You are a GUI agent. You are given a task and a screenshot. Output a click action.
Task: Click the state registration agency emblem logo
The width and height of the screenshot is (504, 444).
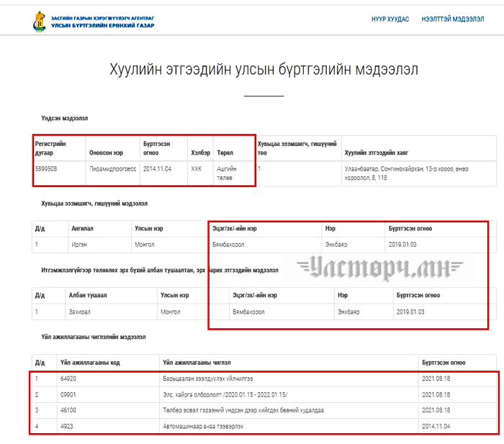[39, 21]
